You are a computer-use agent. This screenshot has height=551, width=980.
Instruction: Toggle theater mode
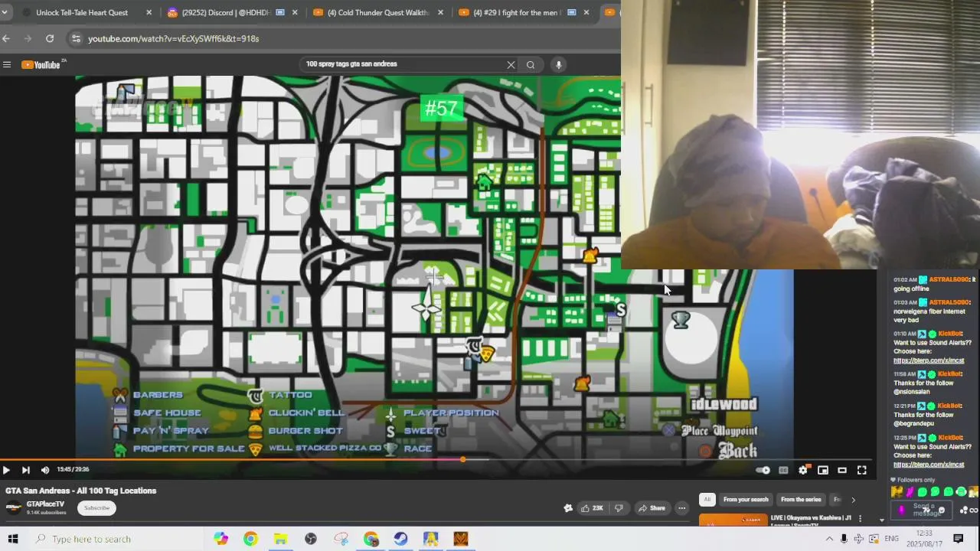[842, 470]
